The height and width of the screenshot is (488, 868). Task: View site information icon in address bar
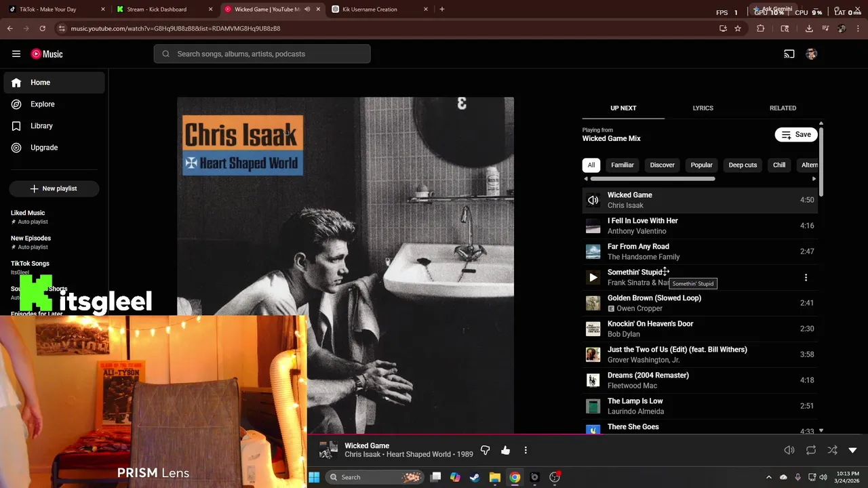point(62,28)
